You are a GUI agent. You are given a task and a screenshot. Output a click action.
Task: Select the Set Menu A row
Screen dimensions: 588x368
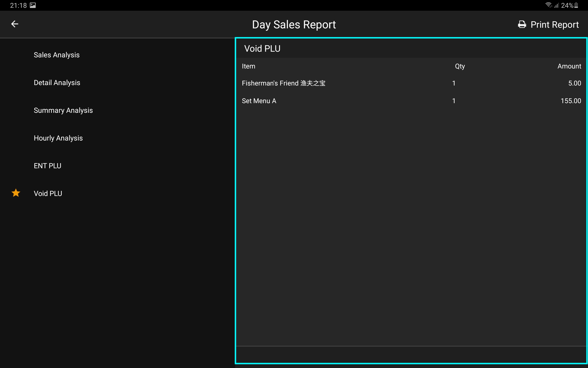pyautogui.click(x=259, y=101)
